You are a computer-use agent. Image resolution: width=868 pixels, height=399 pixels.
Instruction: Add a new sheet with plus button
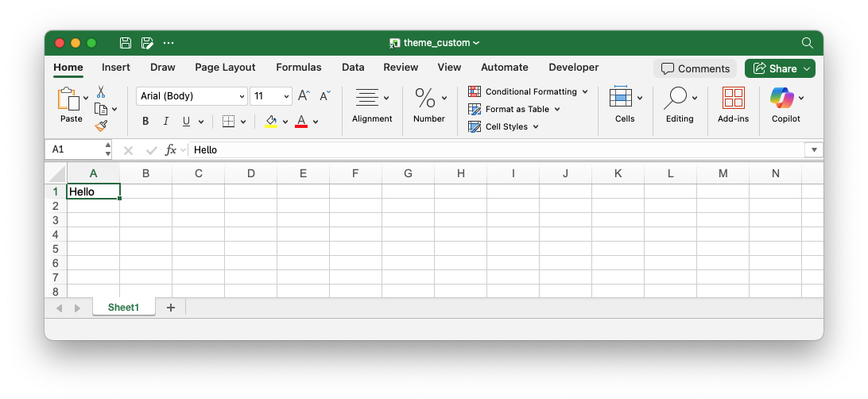170,308
